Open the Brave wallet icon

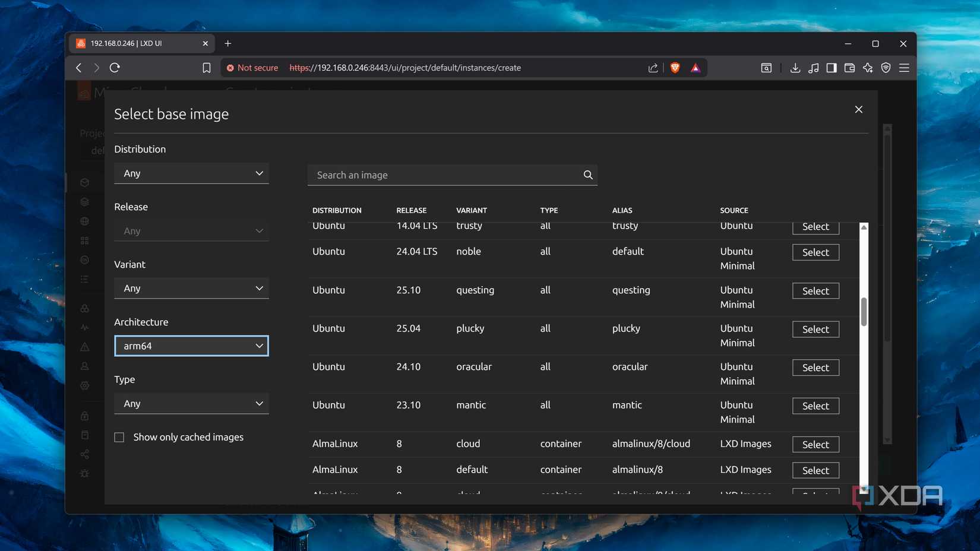pos(849,68)
